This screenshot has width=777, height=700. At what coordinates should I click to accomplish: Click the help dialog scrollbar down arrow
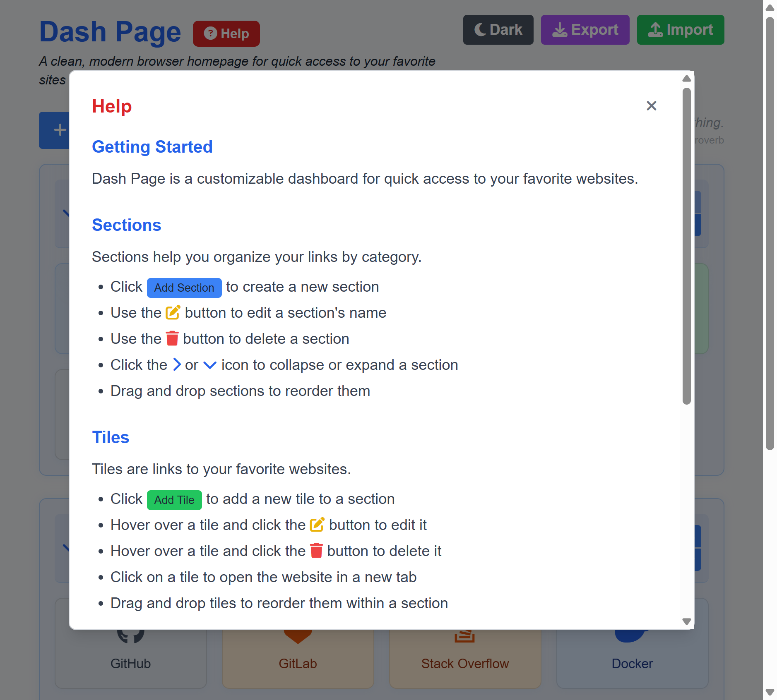(x=686, y=621)
